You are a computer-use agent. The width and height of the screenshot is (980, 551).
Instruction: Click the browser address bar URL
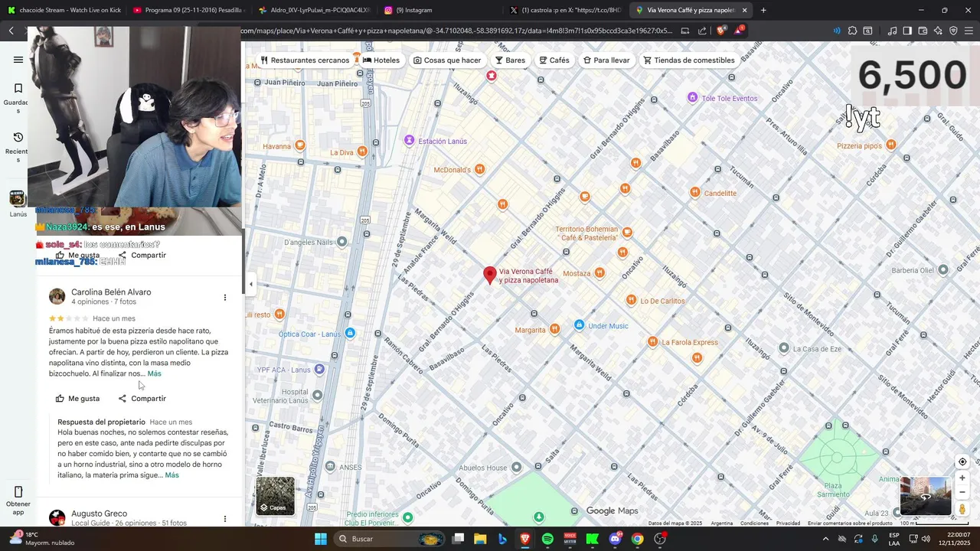coord(456,31)
